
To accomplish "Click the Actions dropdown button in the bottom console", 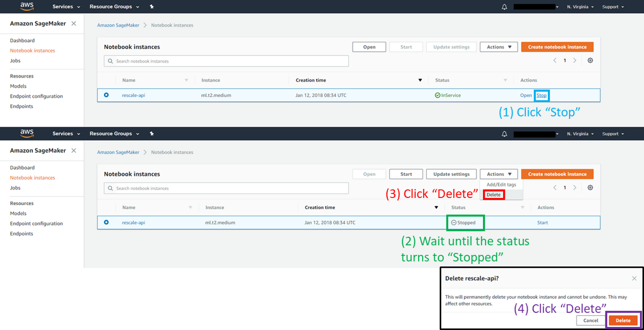I will [499, 174].
